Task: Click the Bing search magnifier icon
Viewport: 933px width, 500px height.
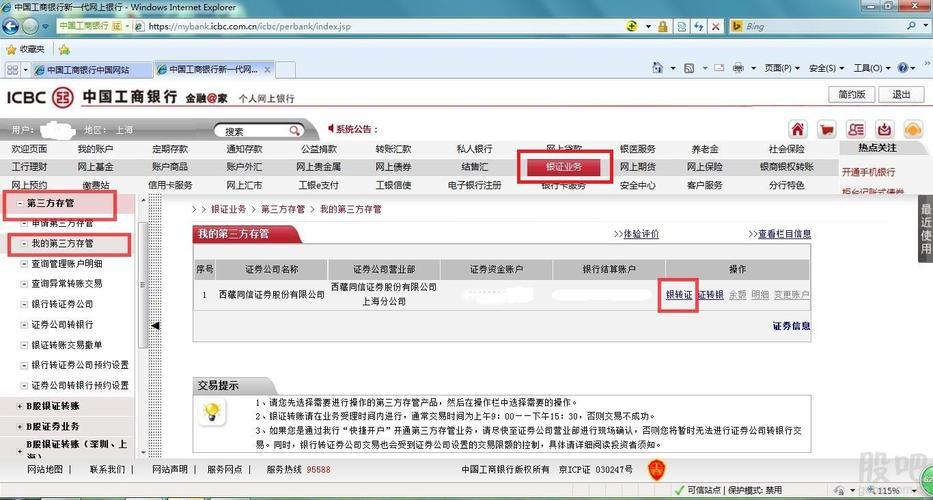Action: coord(912,26)
